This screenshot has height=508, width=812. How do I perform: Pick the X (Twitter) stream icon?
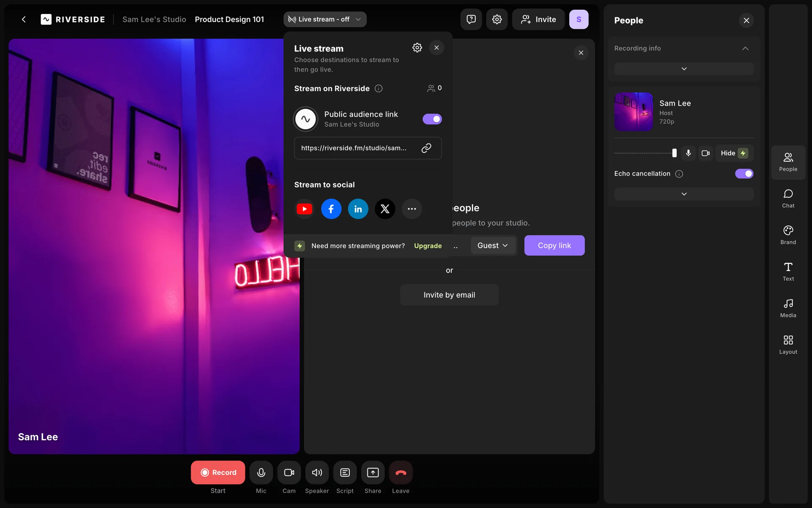point(385,209)
